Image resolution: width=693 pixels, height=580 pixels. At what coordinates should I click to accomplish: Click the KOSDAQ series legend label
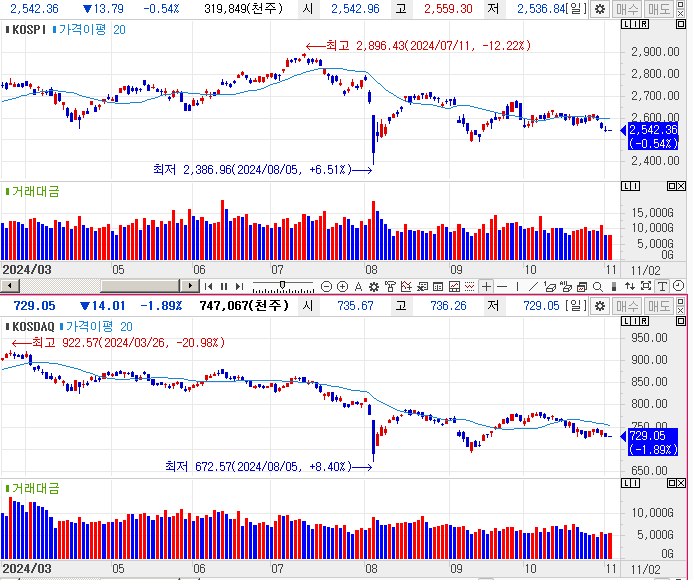[x=30, y=327]
